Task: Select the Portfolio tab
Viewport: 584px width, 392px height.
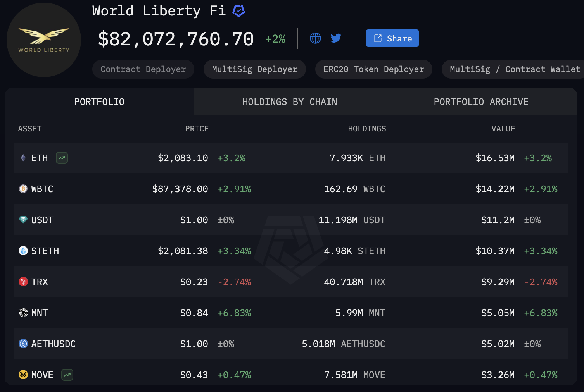Action: click(x=99, y=102)
